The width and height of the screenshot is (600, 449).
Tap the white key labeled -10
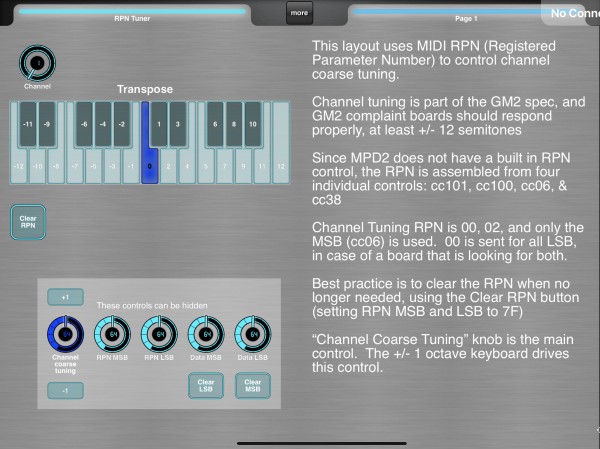pyautogui.click(x=37, y=166)
